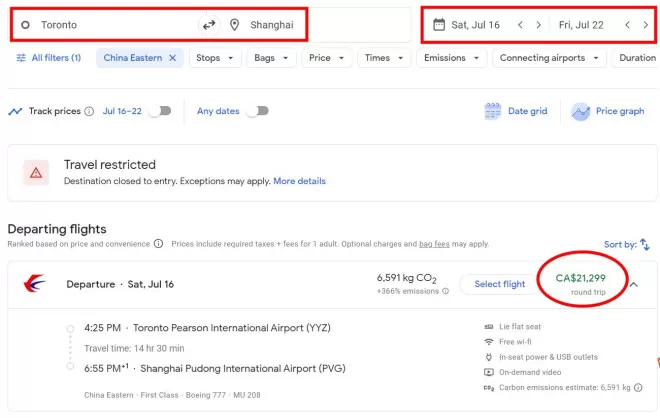This screenshot has height=418, width=660.
Task: Click the Travel restricted warning icon
Action: click(36, 173)
